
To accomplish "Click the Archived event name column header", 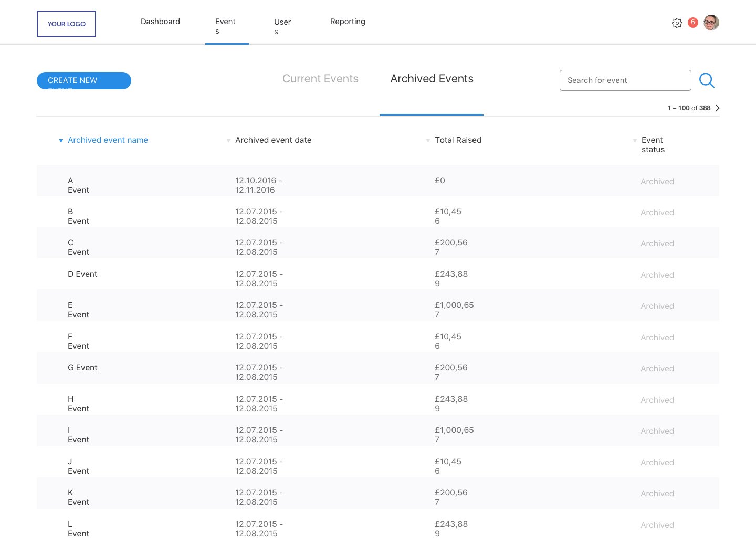I will pos(108,140).
